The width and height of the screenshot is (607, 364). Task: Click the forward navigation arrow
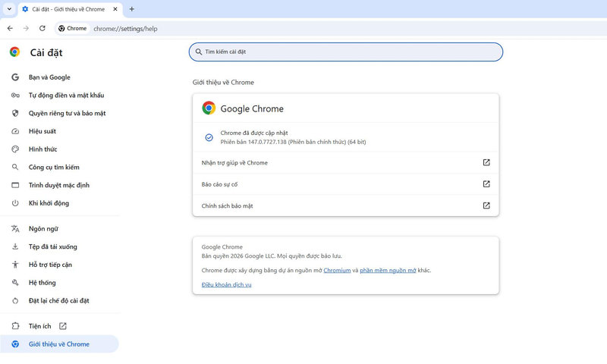(26, 28)
